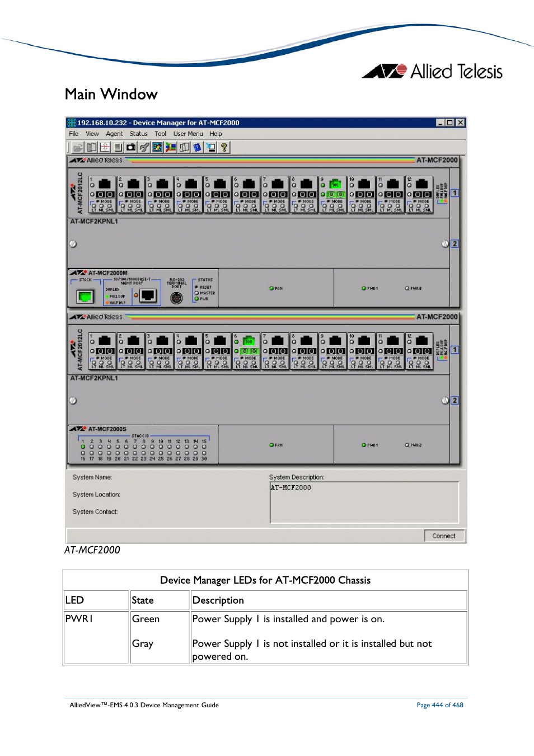Click the camera toolbar icon
Viewport: 534px width, 756px height.
tap(131, 147)
